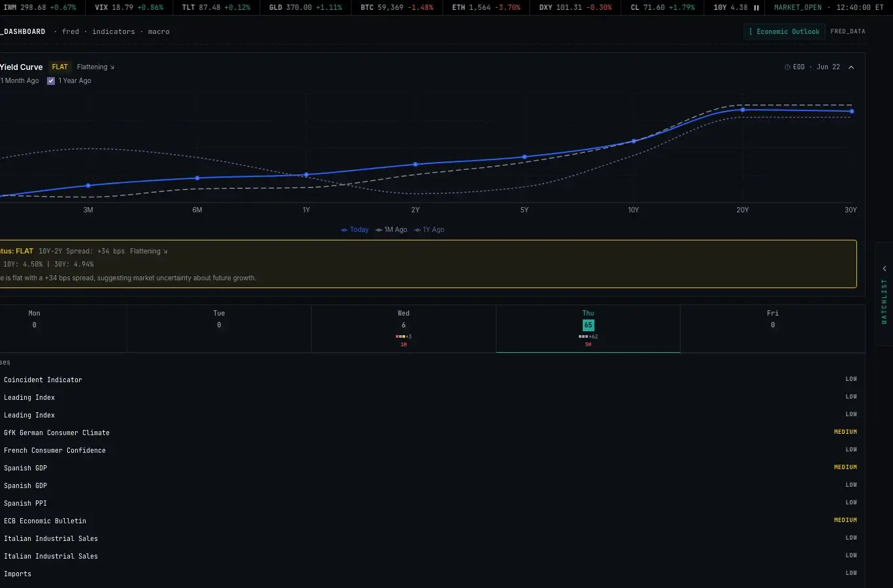Click the 3M axis label

pos(88,210)
